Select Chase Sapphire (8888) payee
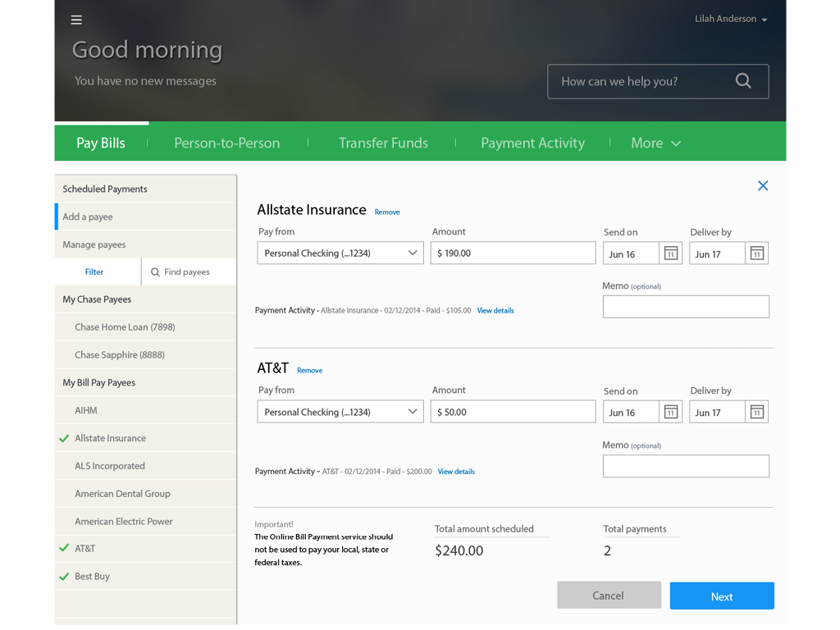840x630 pixels. tap(145, 354)
